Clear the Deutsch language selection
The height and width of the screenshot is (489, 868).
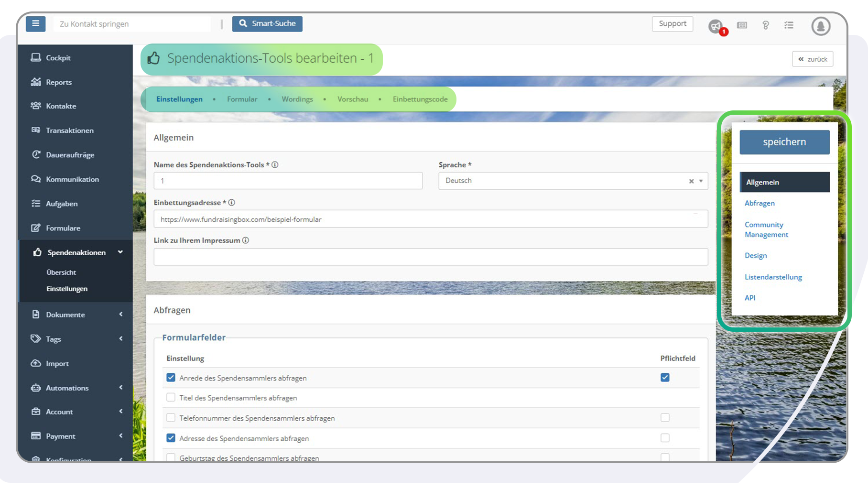coord(691,181)
